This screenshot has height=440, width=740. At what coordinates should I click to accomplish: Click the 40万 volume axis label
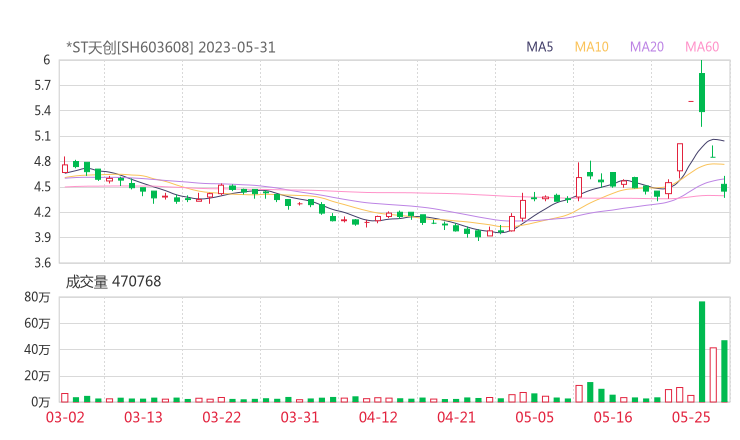[x=37, y=350]
